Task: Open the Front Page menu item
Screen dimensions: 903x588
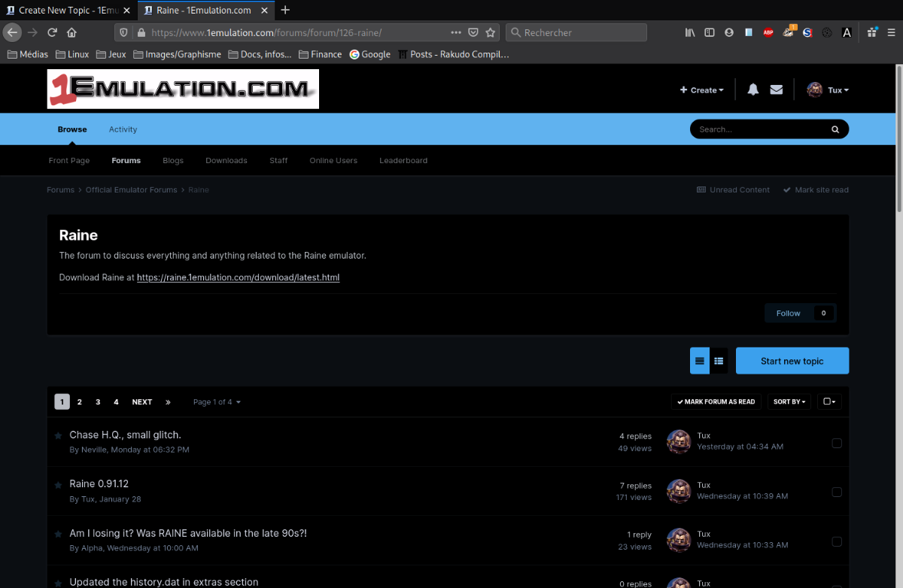Action: pyautogui.click(x=69, y=160)
